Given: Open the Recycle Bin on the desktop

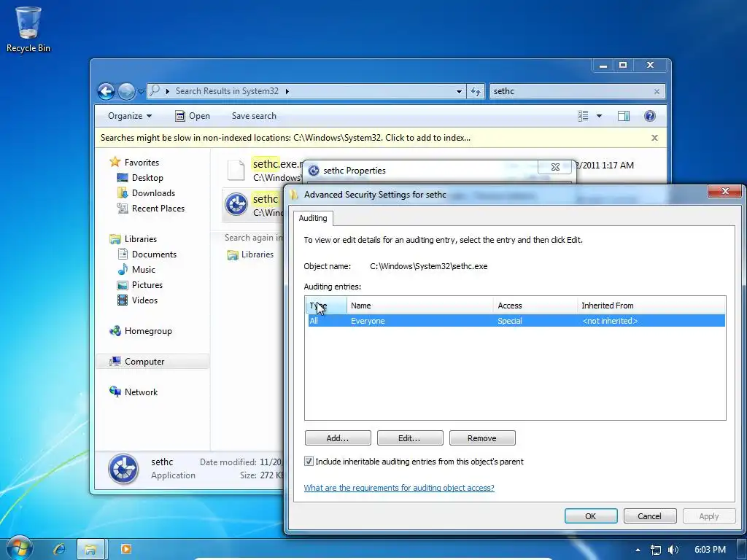Looking at the screenshot, I should [x=28, y=29].
